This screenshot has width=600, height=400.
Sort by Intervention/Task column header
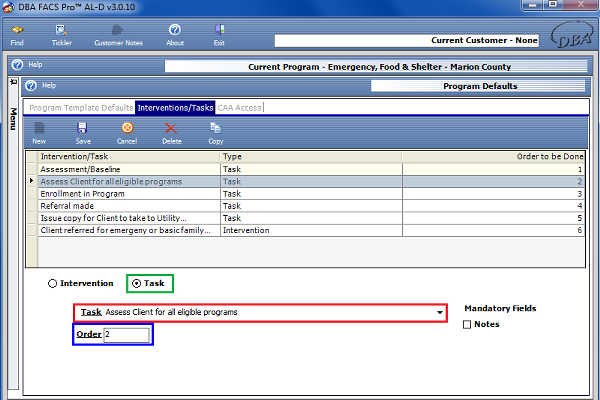(129, 157)
